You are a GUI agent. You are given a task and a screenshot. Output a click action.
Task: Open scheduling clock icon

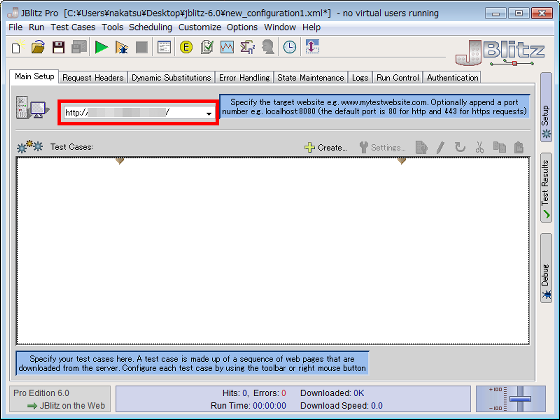[290, 47]
